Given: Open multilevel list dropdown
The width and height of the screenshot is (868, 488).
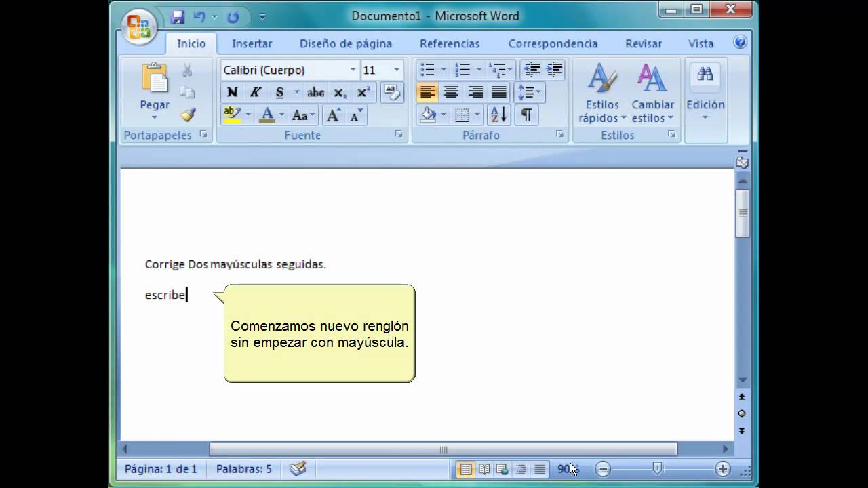Looking at the screenshot, I should pos(501,70).
